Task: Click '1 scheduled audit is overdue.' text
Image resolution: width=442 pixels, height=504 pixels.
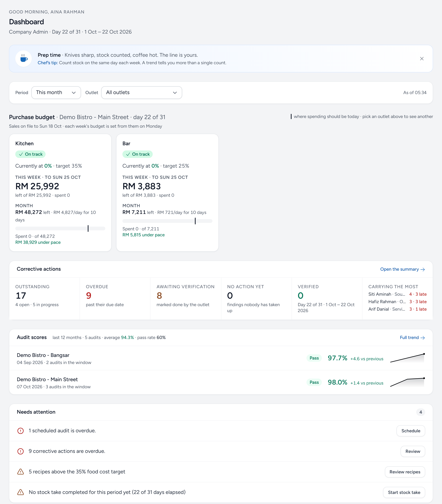Action: (62, 431)
